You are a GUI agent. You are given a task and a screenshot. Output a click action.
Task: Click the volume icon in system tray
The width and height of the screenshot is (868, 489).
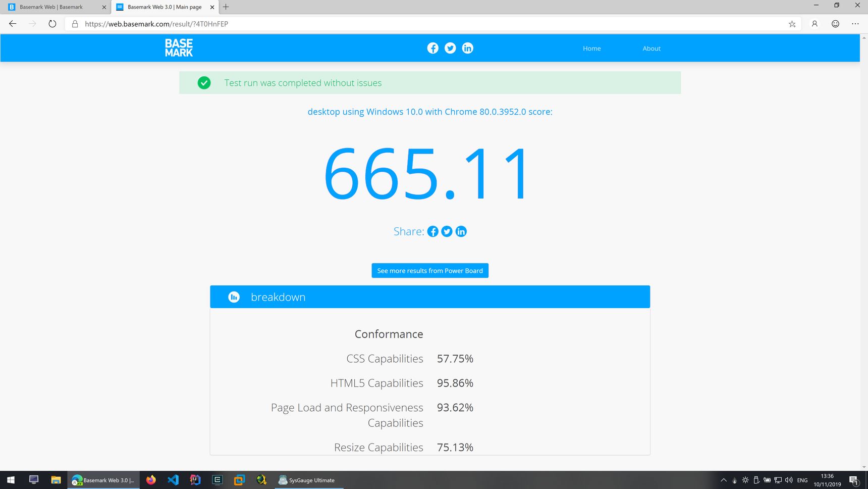point(789,480)
